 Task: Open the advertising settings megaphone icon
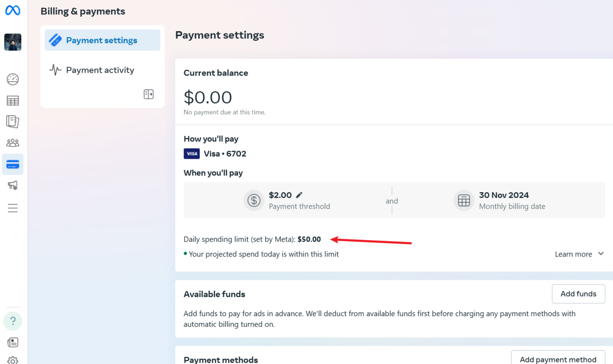point(13,186)
